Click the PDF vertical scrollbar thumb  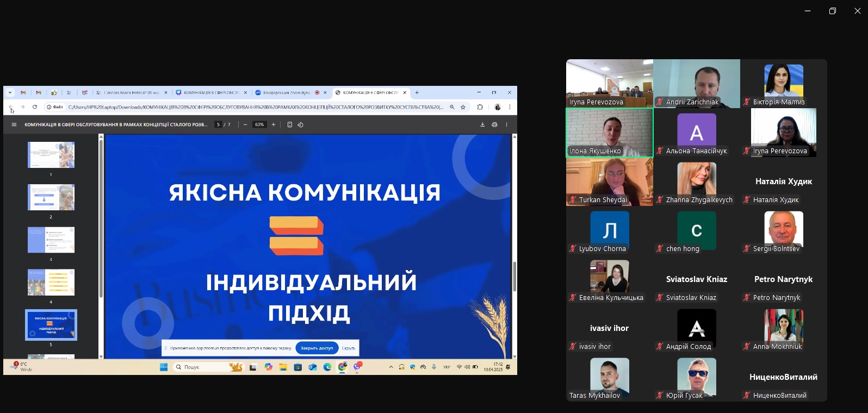point(514,276)
